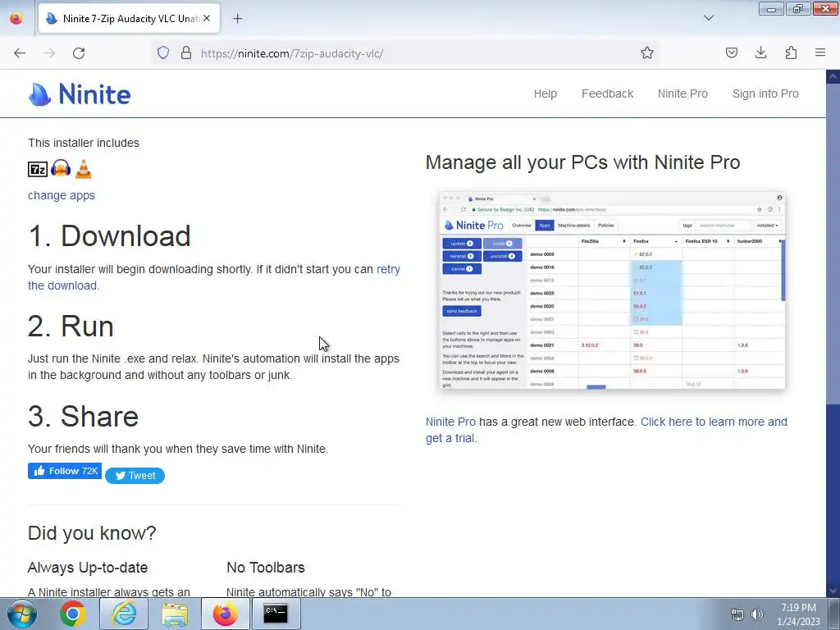Click the 7-Zip app icon

click(38, 169)
